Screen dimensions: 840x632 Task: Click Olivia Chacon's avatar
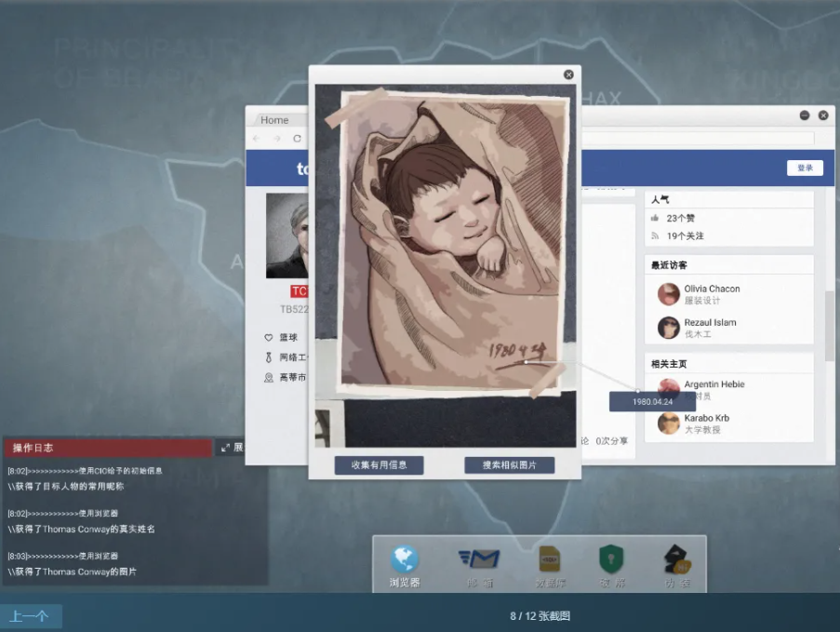669,294
